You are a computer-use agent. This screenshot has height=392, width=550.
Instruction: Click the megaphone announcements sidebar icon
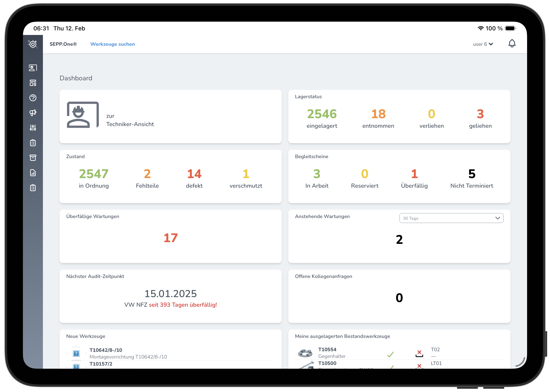33,113
